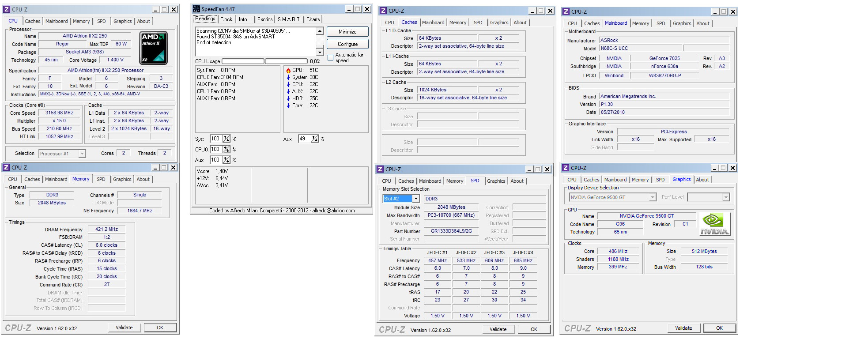Click the SpeedFan log scrollbar down arrow

click(x=320, y=52)
